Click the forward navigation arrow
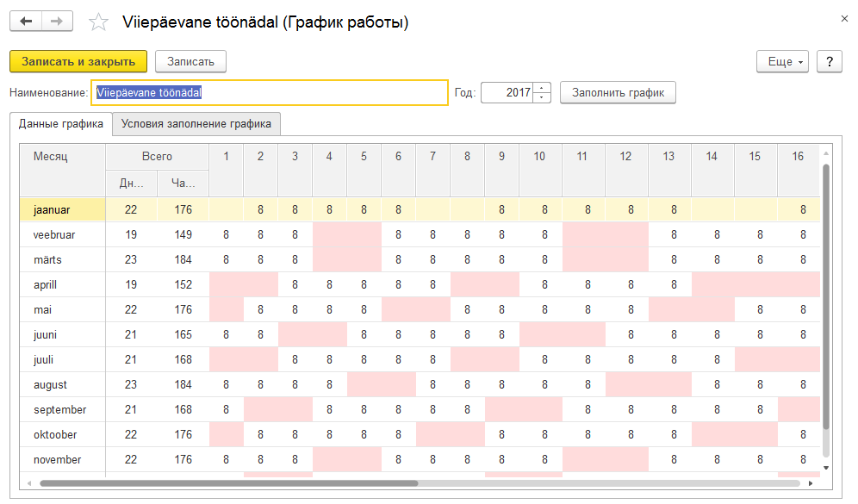858x504 pixels. coord(57,22)
